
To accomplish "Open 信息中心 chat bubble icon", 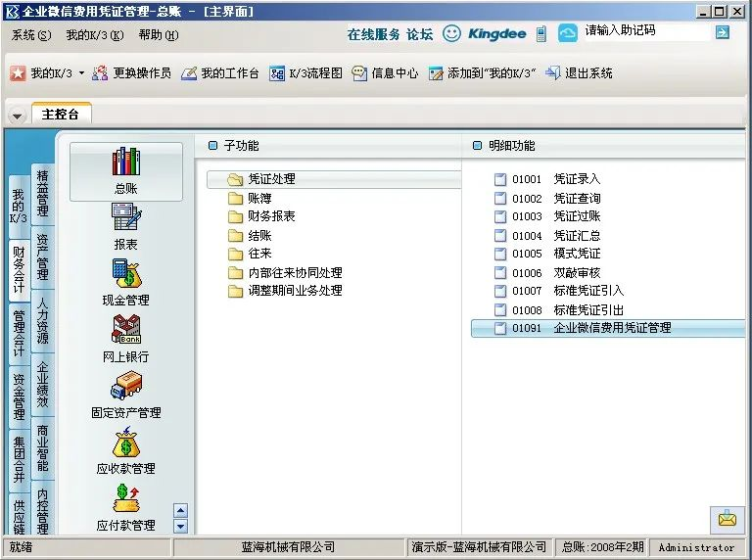I will coord(359,73).
